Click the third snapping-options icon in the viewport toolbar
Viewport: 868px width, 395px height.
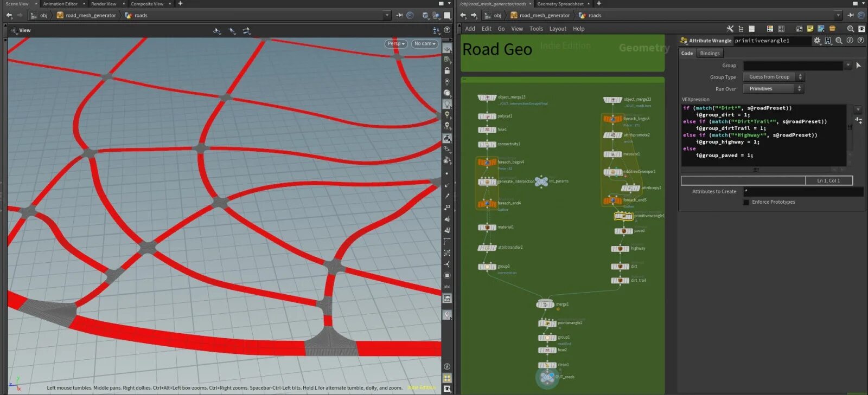coord(246,31)
